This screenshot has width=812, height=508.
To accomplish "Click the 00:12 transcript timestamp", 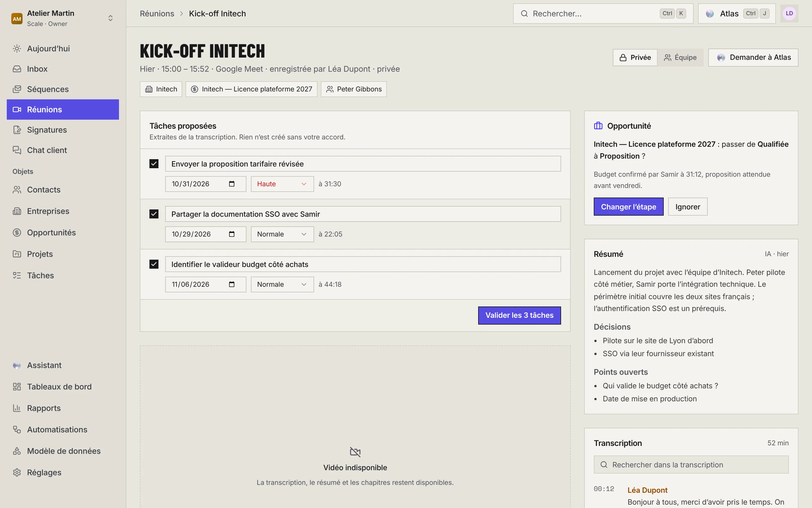I will [604, 489].
